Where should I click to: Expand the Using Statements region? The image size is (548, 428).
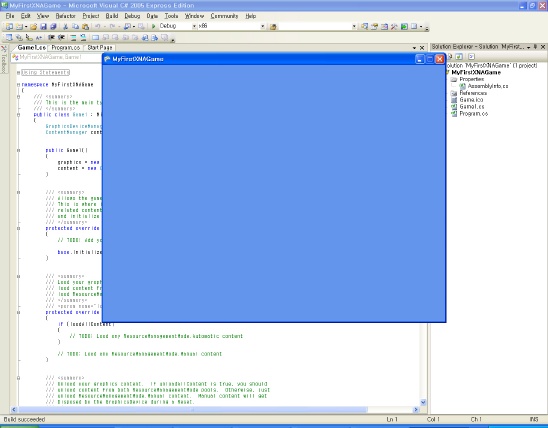pos(19,72)
